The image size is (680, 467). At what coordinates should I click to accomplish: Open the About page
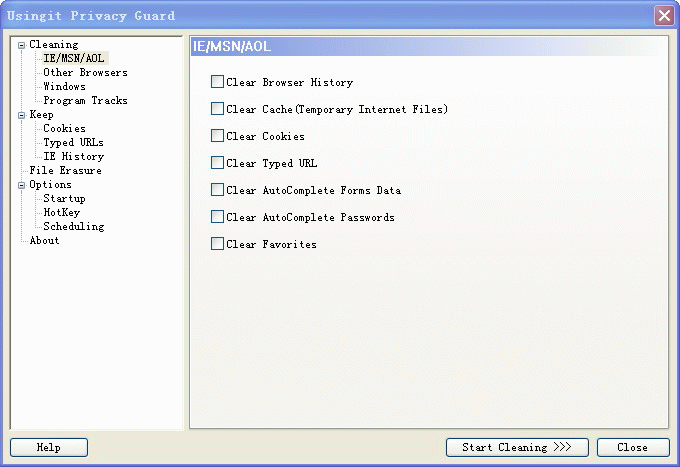click(44, 241)
